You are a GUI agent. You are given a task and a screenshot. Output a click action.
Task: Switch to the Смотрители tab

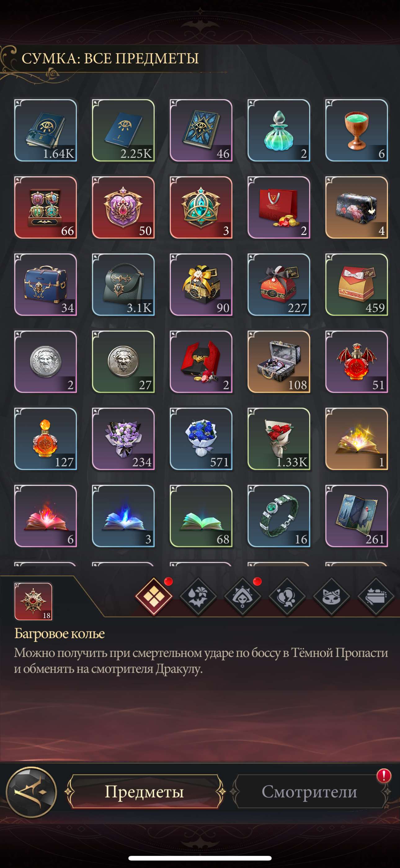point(309,791)
